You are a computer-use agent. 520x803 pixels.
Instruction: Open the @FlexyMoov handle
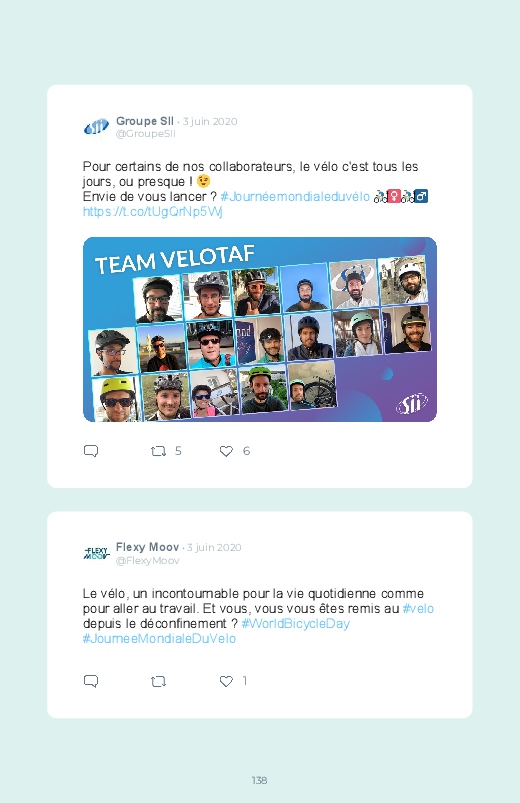coord(148,560)
